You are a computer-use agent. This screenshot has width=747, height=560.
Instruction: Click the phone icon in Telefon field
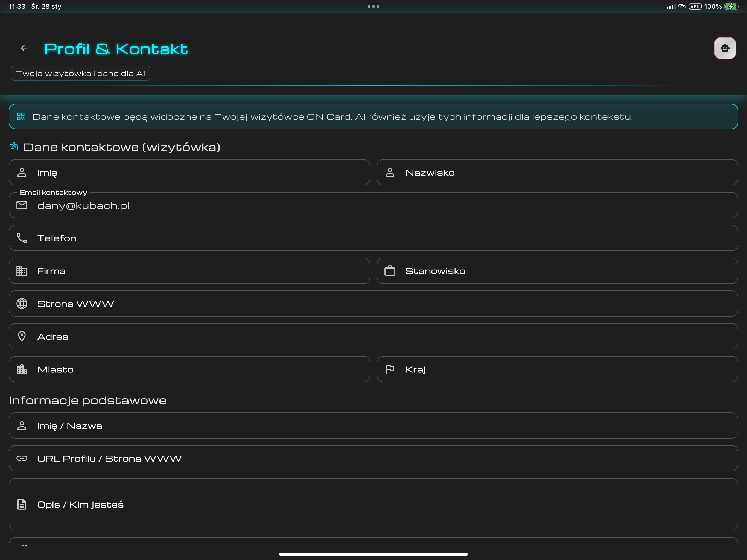[x=22, y=238]
